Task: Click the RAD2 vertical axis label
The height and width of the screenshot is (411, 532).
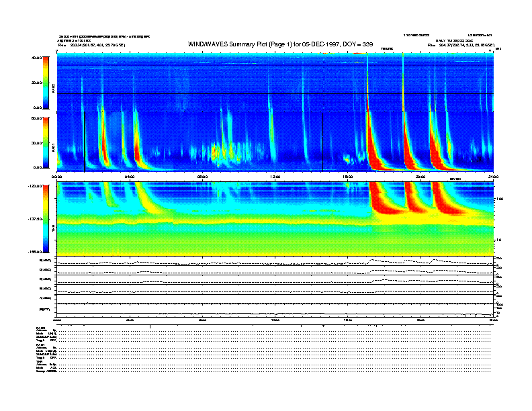Action: pyautogui.click(x=54, y=89)
